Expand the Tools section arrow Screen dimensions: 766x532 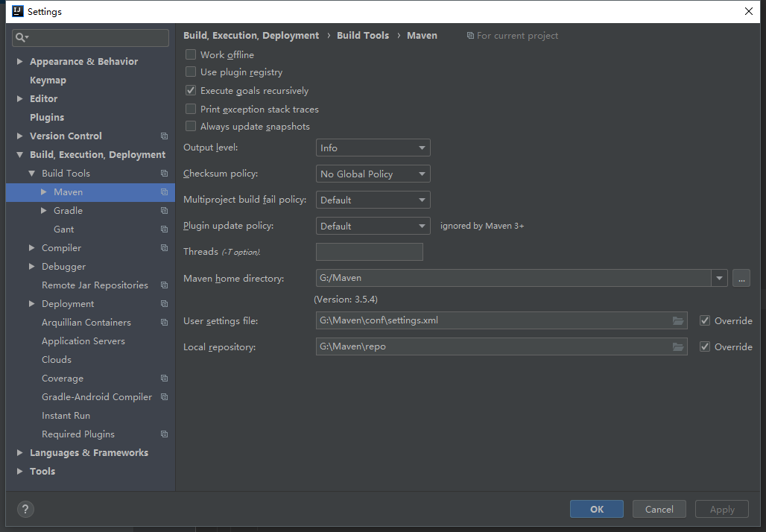19,471
